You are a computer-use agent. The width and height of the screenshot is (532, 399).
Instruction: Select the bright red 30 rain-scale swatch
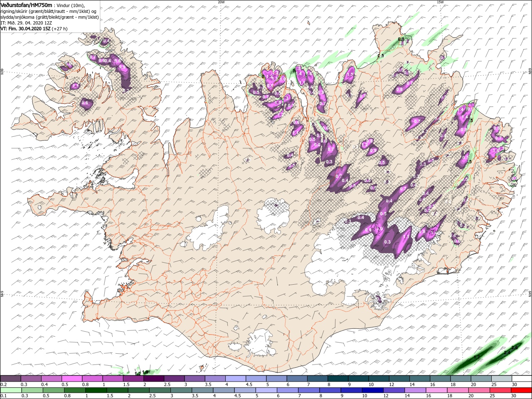click(x=521, y=390)
